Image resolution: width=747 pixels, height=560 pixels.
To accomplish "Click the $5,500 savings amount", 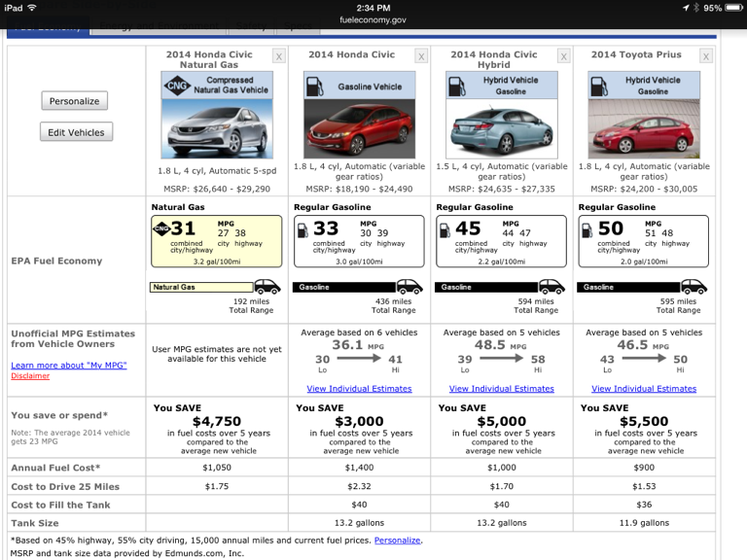I will [x=644, y=421].
